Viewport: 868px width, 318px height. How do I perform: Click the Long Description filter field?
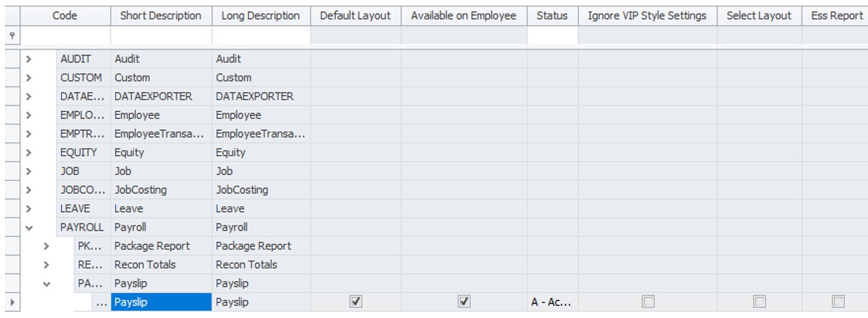pos(261,36)
